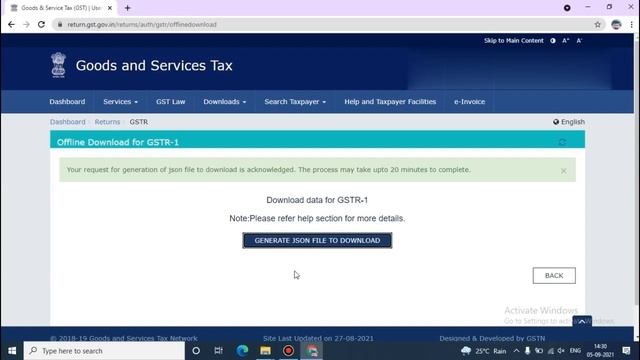Click the BACK button
Viewport: 640px width, 360px height.
pyautogui.click(x=554, y=276)
